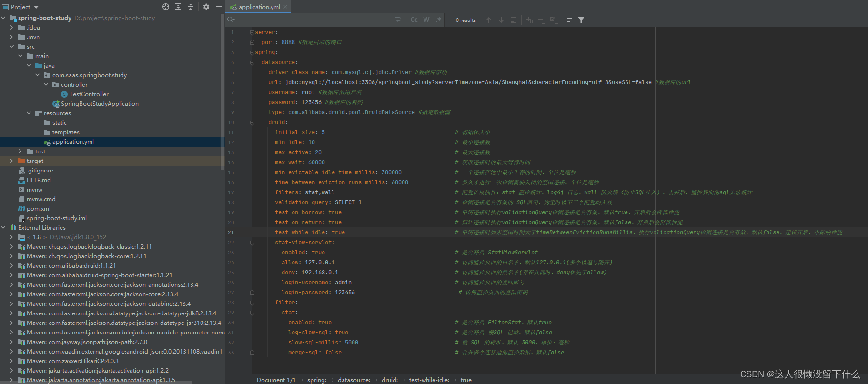Screen dimensions: 868x384
Task: Click the Collapse All icon in Project panel
Action: 191,7
